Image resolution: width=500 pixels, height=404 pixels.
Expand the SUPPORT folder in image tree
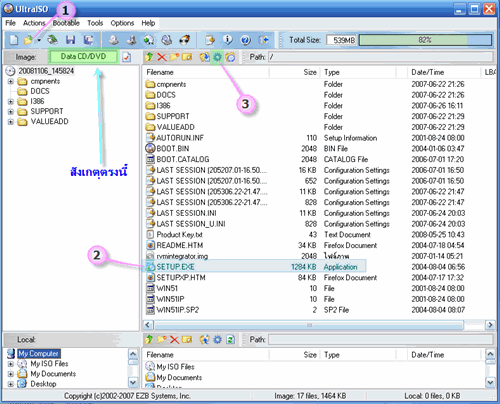11,112
